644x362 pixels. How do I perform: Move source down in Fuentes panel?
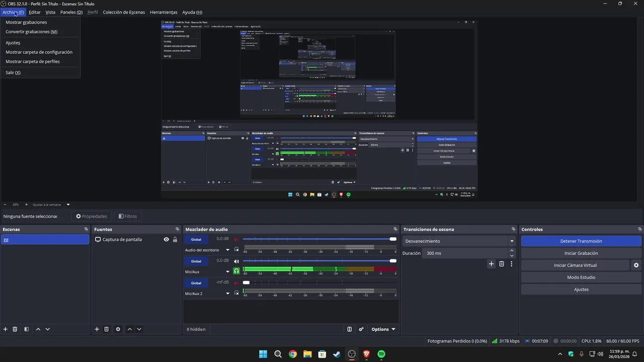pos(139,329)
